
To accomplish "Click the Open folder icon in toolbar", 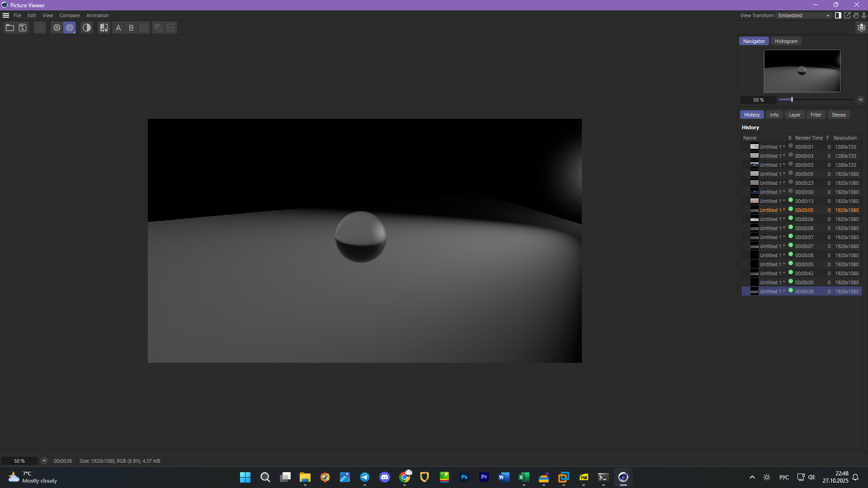I will [x=9, y=28].
